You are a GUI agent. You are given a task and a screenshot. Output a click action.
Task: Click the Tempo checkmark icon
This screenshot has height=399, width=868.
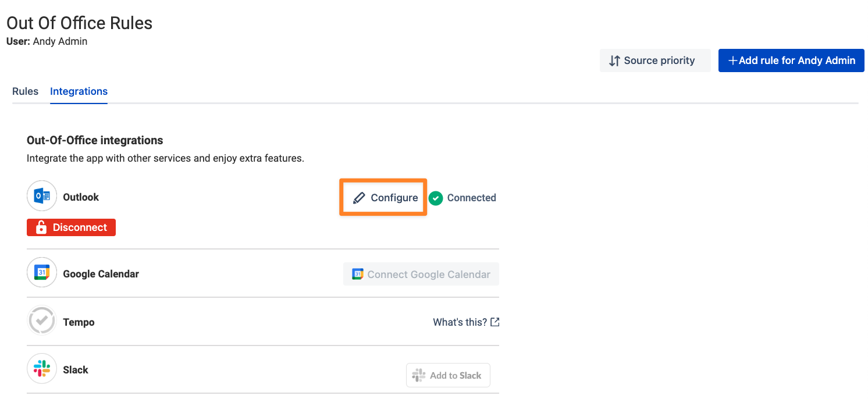coord(42,321)
